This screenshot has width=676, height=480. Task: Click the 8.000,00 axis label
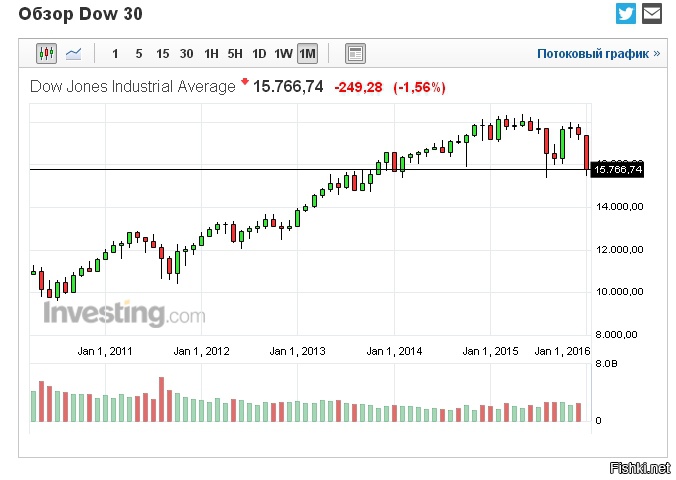point(617,334)
